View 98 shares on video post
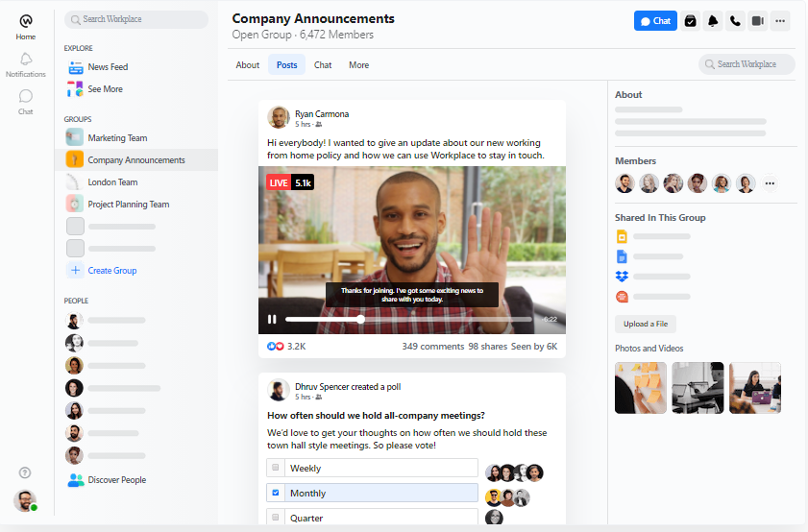 click(487, 347)
